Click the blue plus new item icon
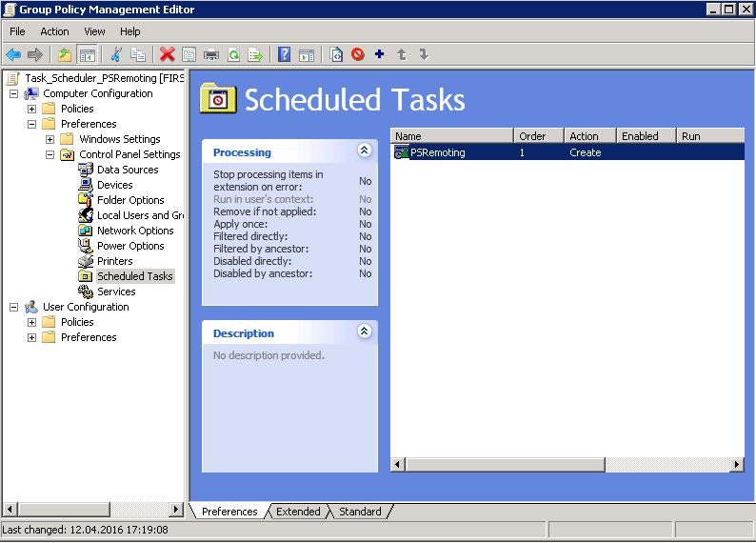This screenshot has width=756, height=543. tap(380, 54)
